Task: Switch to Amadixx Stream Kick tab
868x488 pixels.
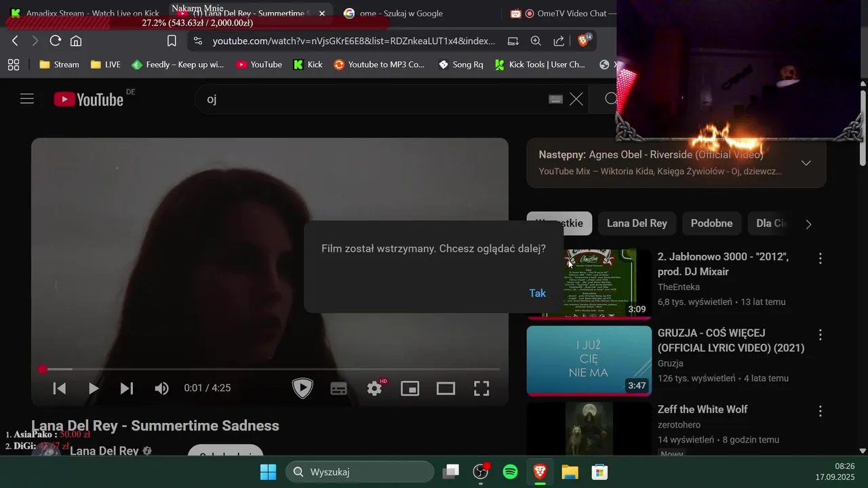Action: (84, 13)
